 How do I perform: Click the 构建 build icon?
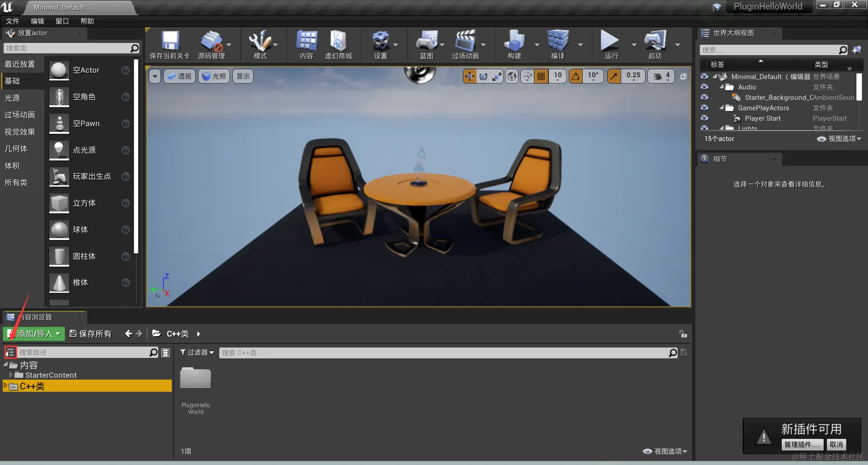coord(514,45)
